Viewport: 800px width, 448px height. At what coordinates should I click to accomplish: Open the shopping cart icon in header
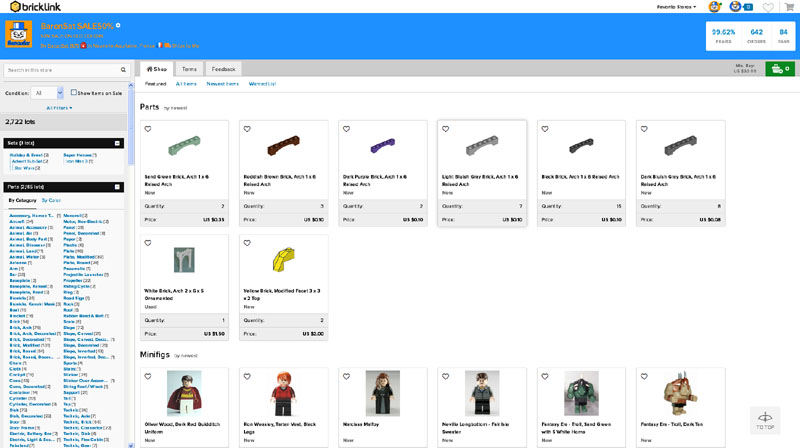(x=789, y=7)
